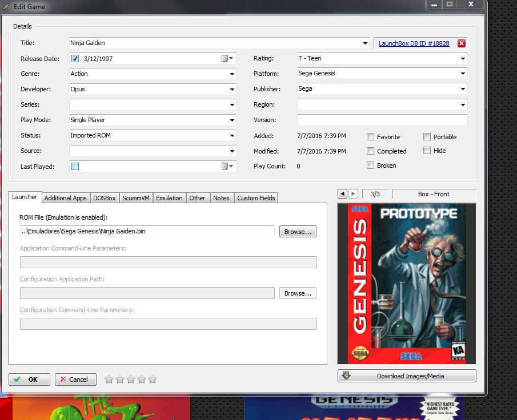Click the Box - Front image type label
This screenshot has width=517, height=420.
(434, 194)
